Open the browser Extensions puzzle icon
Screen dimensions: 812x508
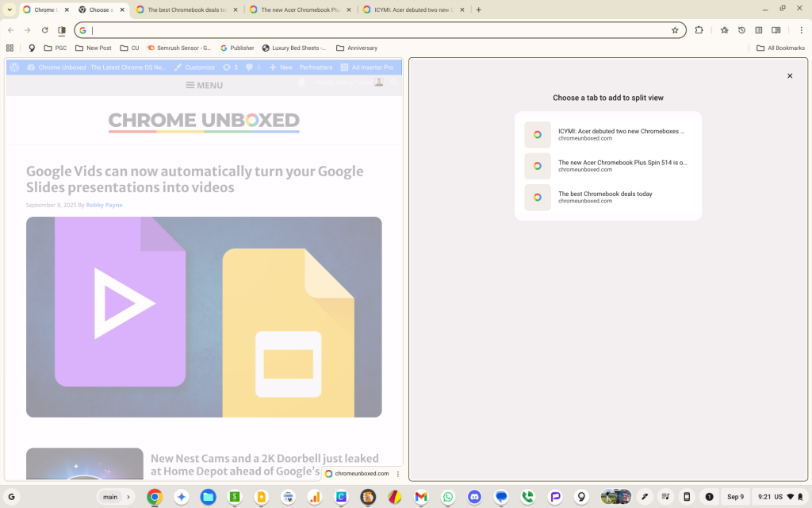(x=699, y=30)
